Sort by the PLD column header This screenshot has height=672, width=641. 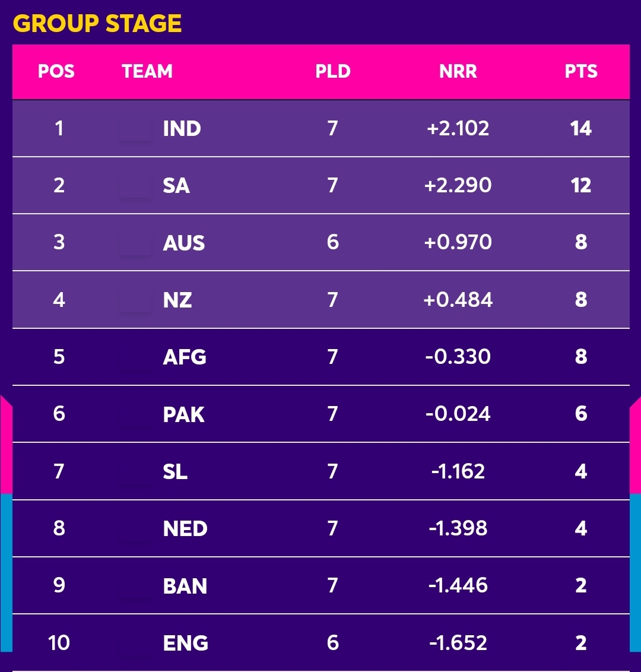pyautogui.click(x=333, y=71)
